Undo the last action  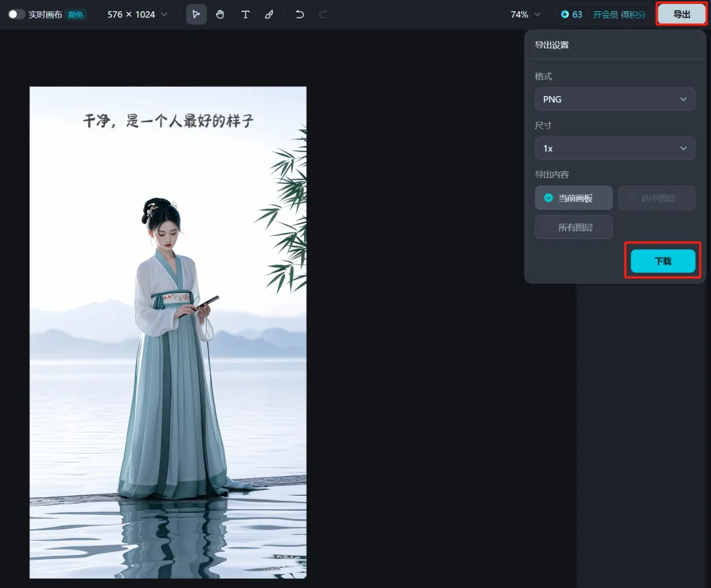300,14
